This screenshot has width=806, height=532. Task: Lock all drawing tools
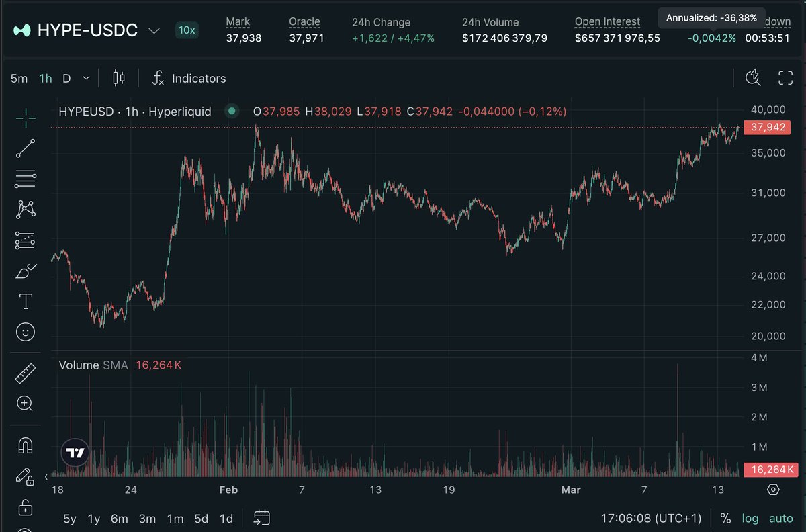coord(26,506)
